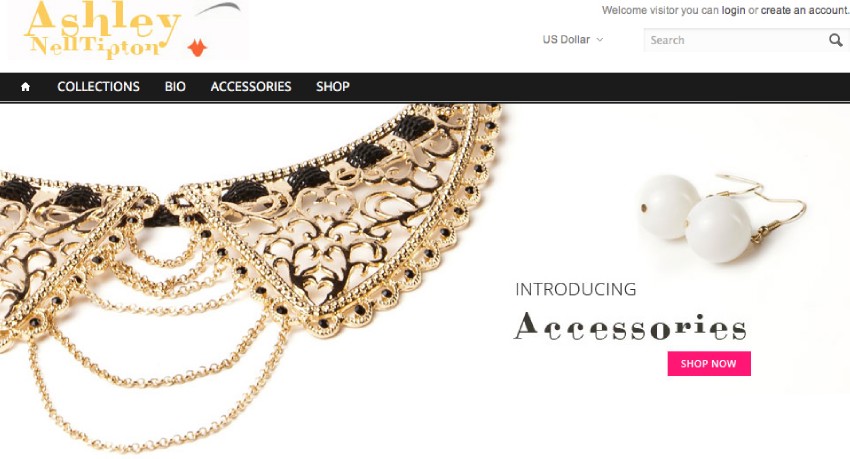Select Accessories in the navigation bar

pos(251,87)
